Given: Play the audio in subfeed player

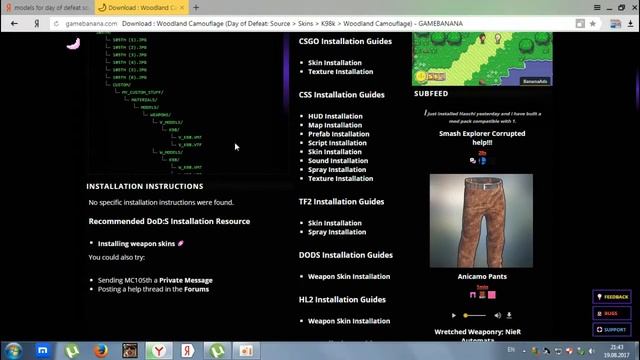Looking at the screenshot, I should pos(453,315).
